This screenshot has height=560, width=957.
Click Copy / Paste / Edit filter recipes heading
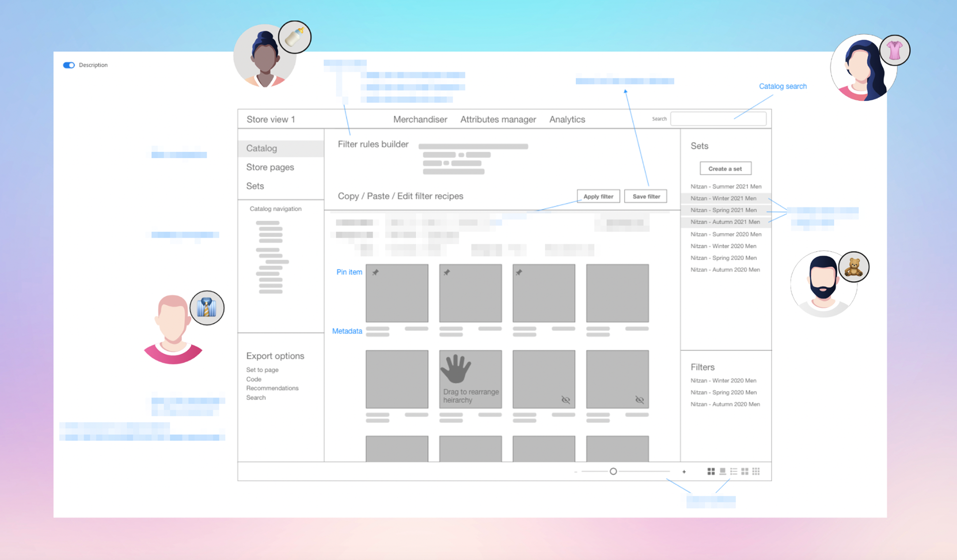tap(400, 196)
